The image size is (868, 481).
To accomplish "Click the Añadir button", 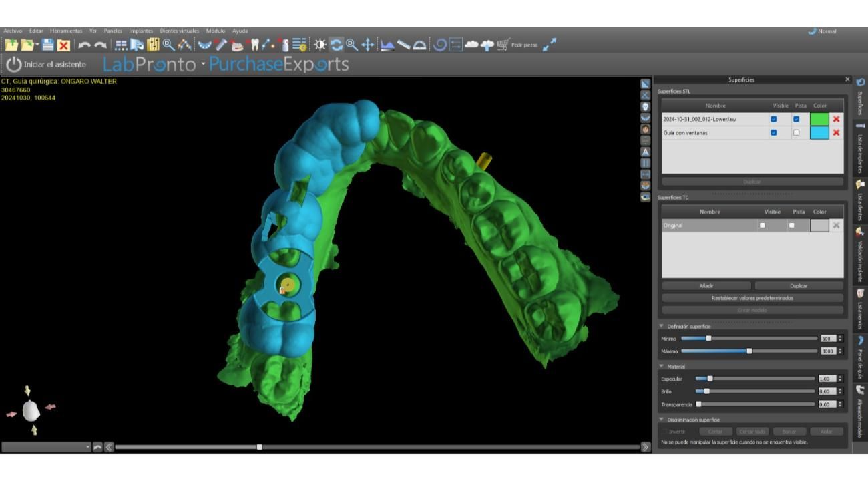I will (x=706, y=285).
